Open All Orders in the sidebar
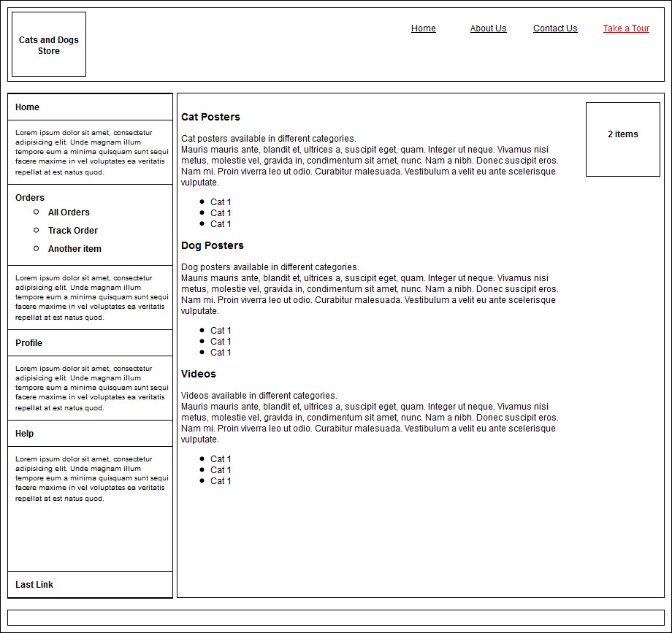Screen dimensions: 672x633 pos(69,212)
